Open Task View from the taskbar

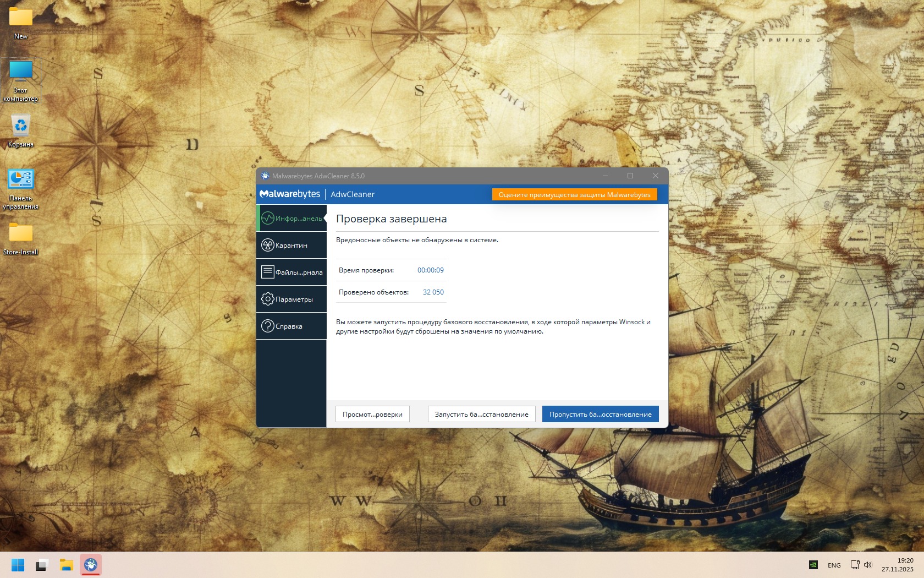42,565
